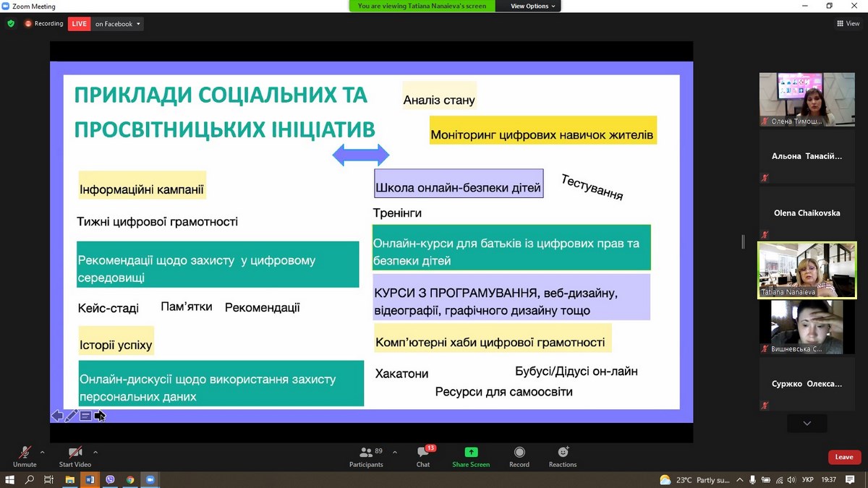Open the LIVE on Facebook dropdown
The height and width of the screenshot is (488, 868).
(x=118, y=24)
